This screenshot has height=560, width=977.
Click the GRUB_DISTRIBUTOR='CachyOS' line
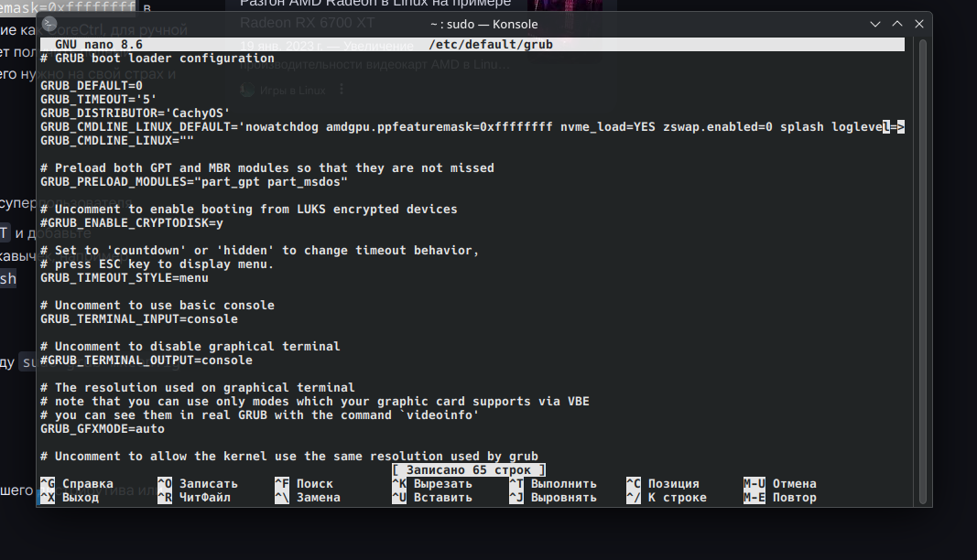pos(136,113)
